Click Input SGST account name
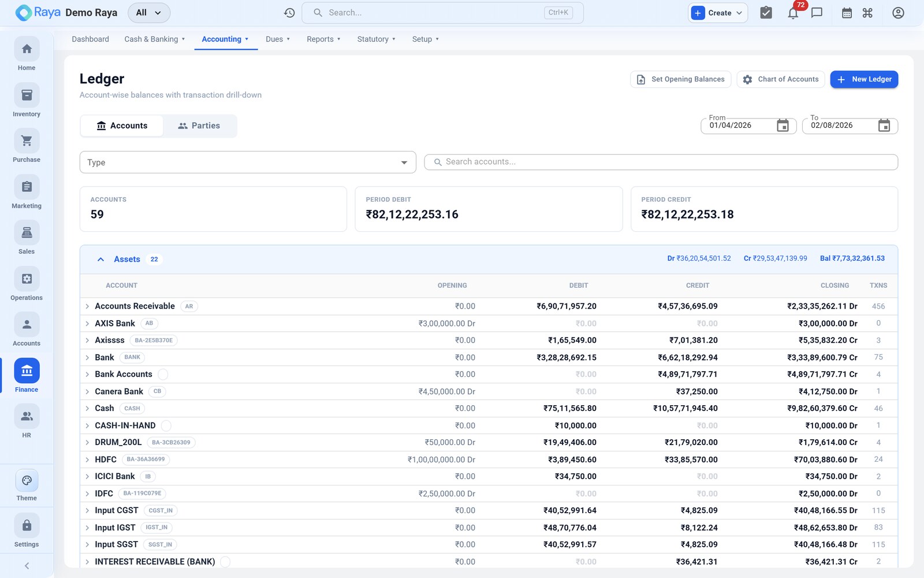 [x=117, y=544]
